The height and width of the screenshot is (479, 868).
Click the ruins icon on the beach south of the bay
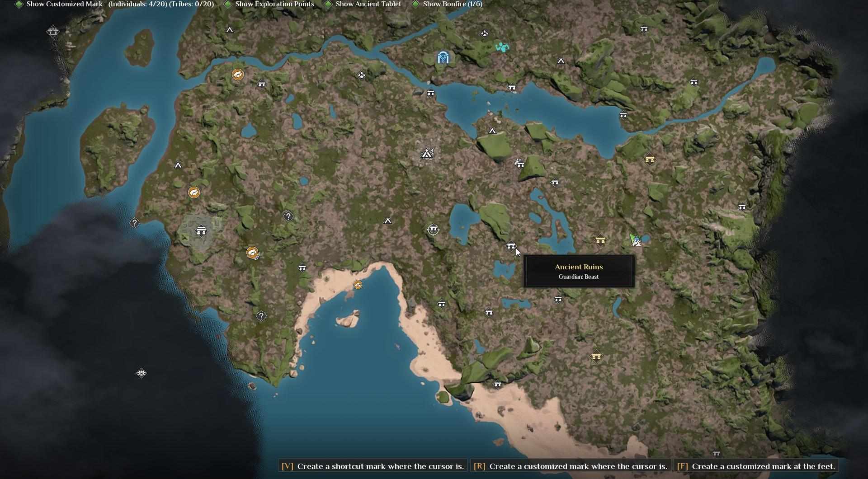pyautogui.click(x=497, y=385)
